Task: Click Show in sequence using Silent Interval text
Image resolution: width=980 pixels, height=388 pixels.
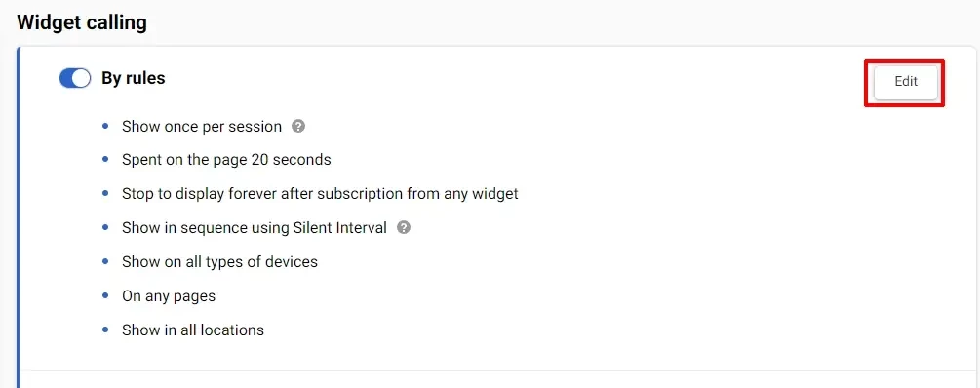Action: point(255,227)
